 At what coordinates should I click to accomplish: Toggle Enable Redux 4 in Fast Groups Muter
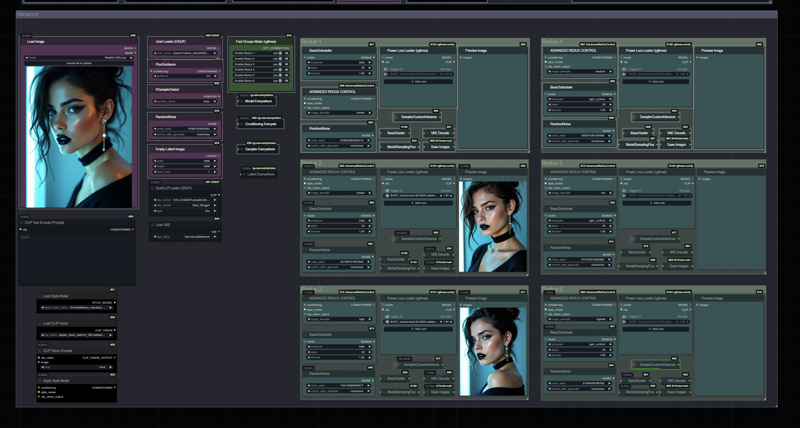[280, 70]
